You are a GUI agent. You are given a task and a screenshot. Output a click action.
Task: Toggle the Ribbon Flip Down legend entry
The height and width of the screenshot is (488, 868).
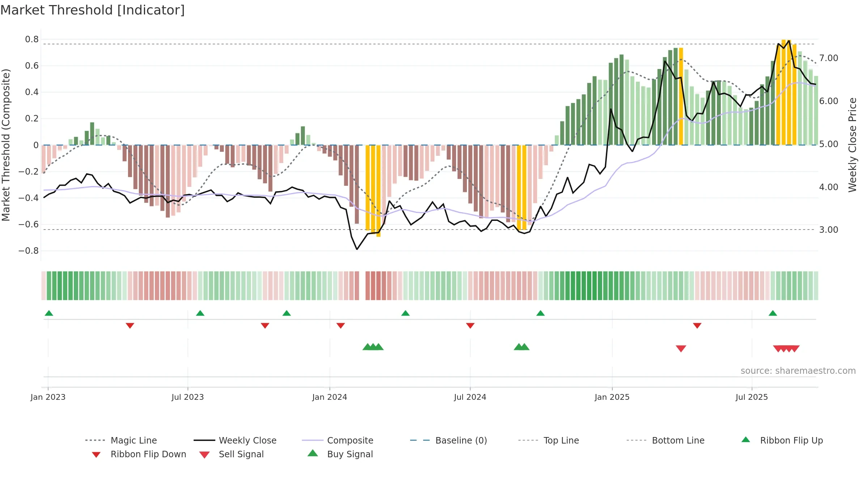click(x=139, y=454)
